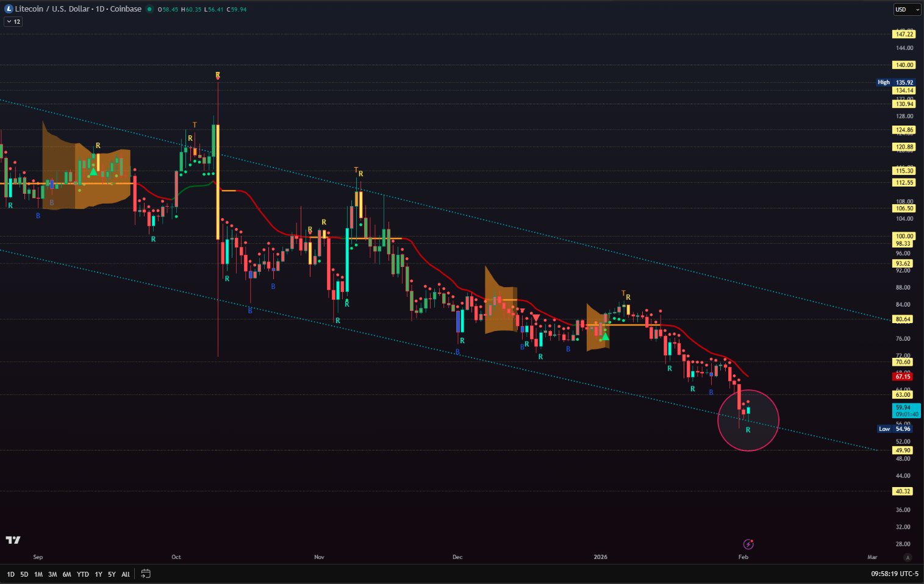Click the 93.62 price level label
The height and width of the screenshot is (584, 924).
click(903, 263)
